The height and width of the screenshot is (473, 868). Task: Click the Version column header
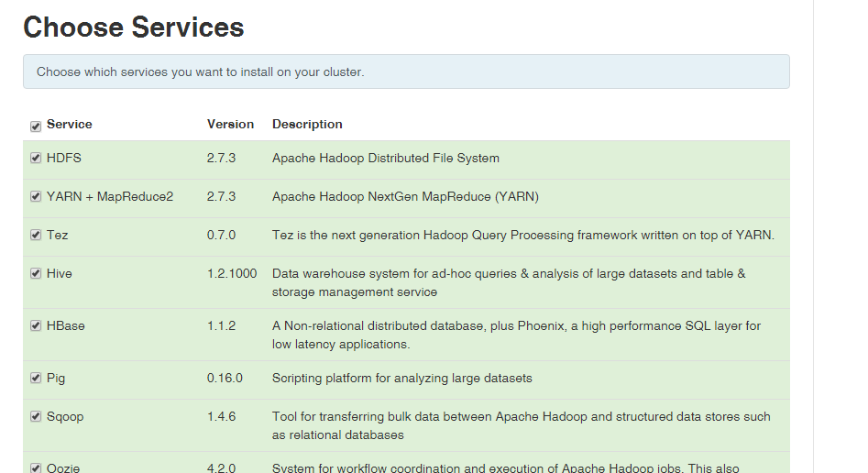pyautogui.click(x=230, y=124)
